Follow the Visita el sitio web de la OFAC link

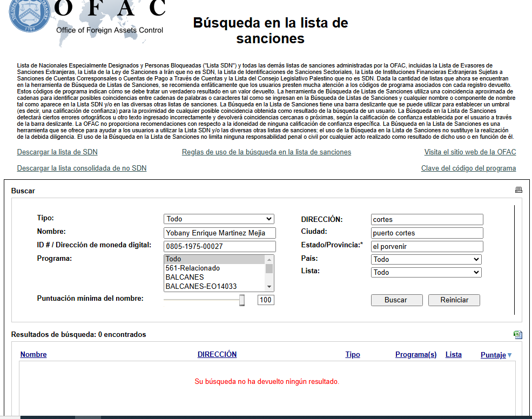click(x=470, y=152)
